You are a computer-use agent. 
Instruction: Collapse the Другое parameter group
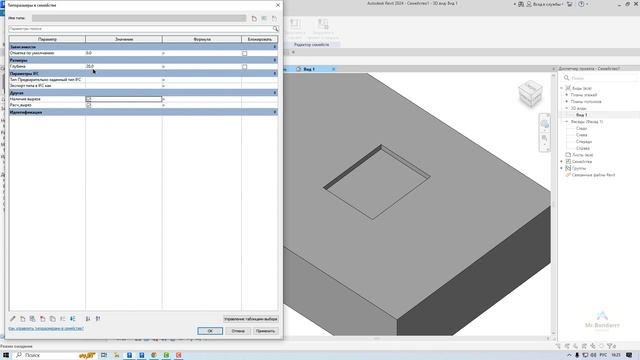click(x=275, y=93)
